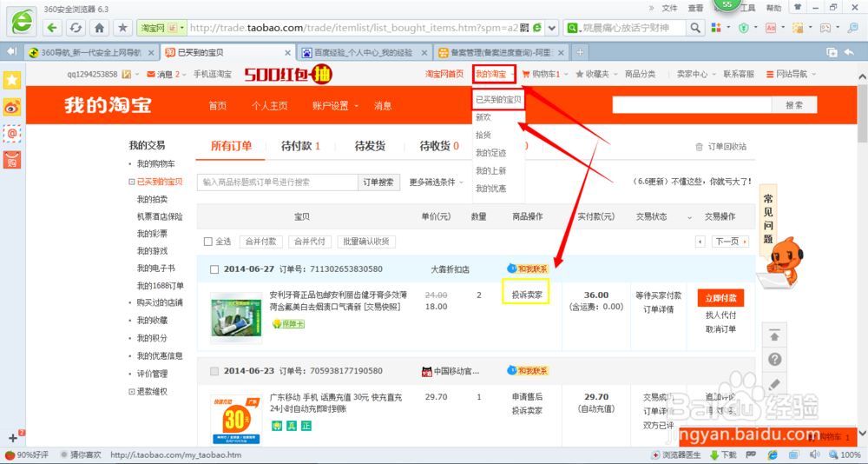Click the Taobao top search input box
The image size is (868, 464).
point(692,105)
